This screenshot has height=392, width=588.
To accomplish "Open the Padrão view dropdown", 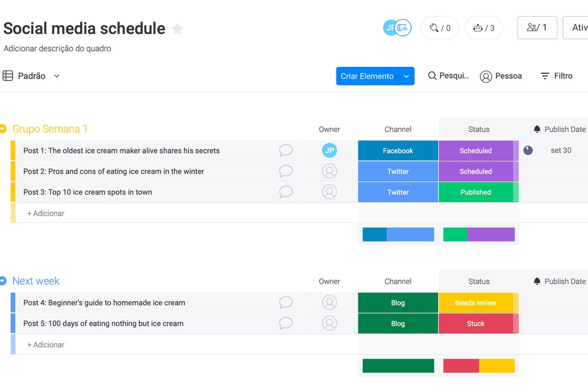I will (x=32, y=76).
